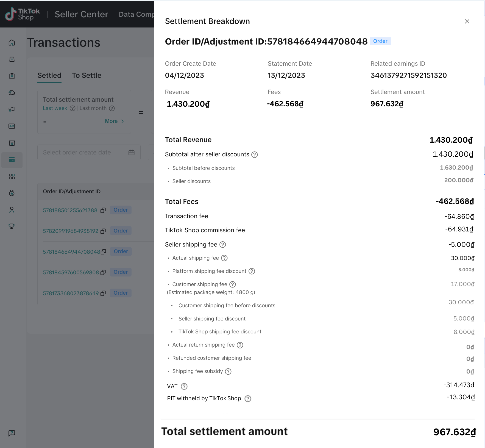Open the Finance wallet icon in sidebar

click(x=12, y=160)
